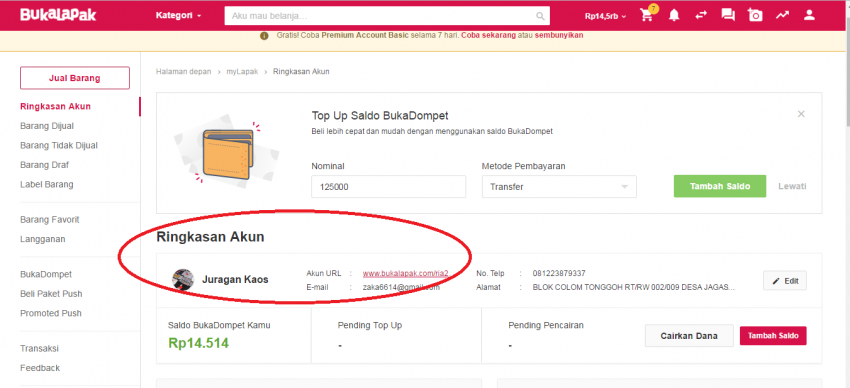Image resolution: width=850 pixels, height=388 pixels.
Task: Open the statistics trend icon
Action: pyautogui.click(x=782, y=15)
